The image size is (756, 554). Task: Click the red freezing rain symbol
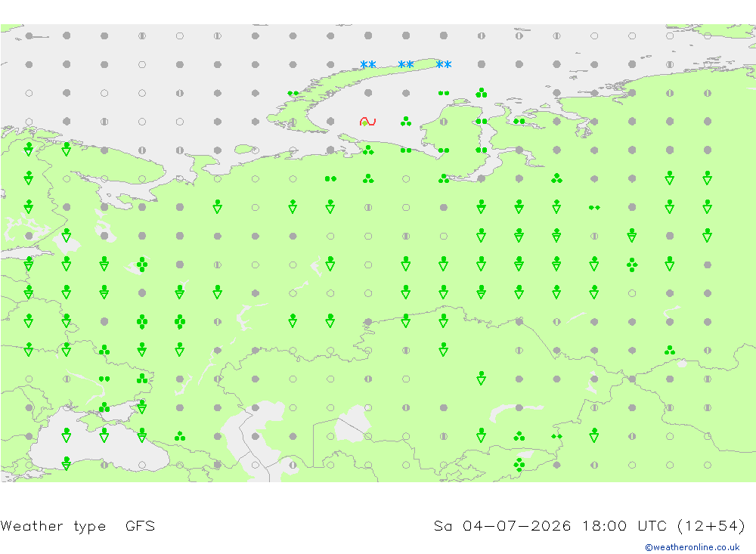pos(368,122)
